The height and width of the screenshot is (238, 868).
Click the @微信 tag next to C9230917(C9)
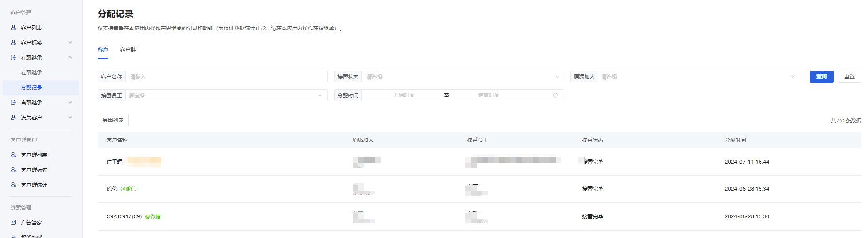pos(153,216)
